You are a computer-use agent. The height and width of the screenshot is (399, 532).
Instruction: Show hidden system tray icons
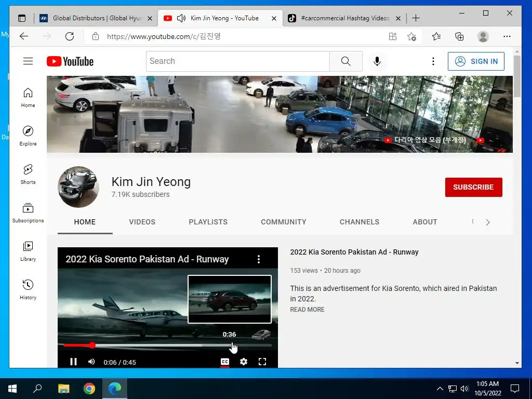click(440, 389)
